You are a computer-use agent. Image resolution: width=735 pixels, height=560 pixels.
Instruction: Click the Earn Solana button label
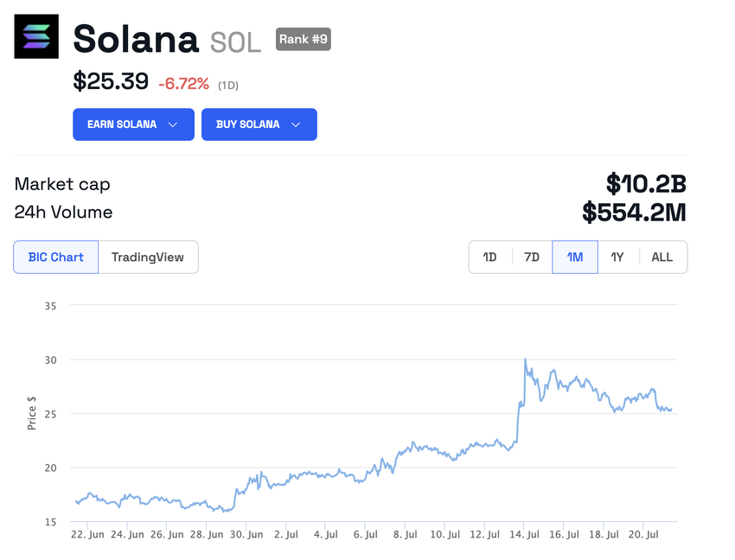(x=122, y=124)
